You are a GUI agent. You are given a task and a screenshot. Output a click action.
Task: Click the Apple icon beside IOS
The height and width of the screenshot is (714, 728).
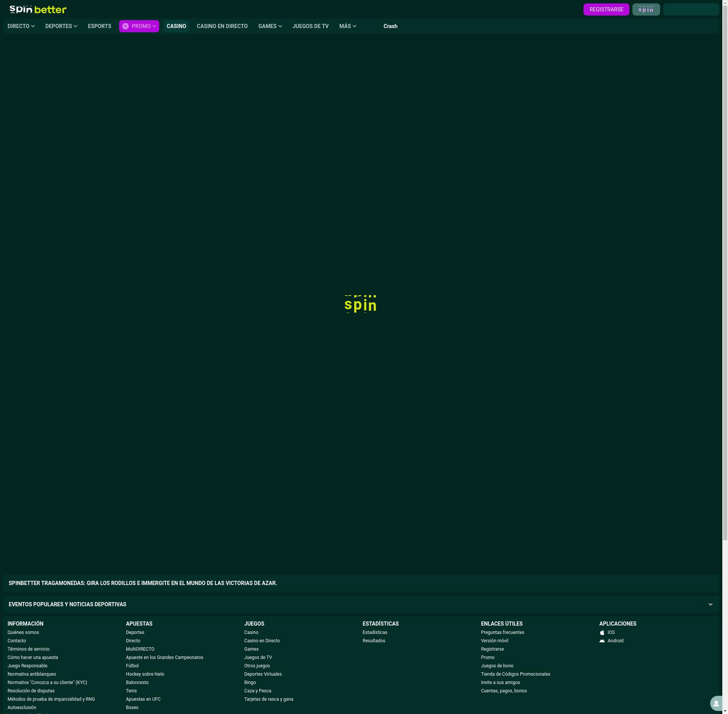click(602, 632)
